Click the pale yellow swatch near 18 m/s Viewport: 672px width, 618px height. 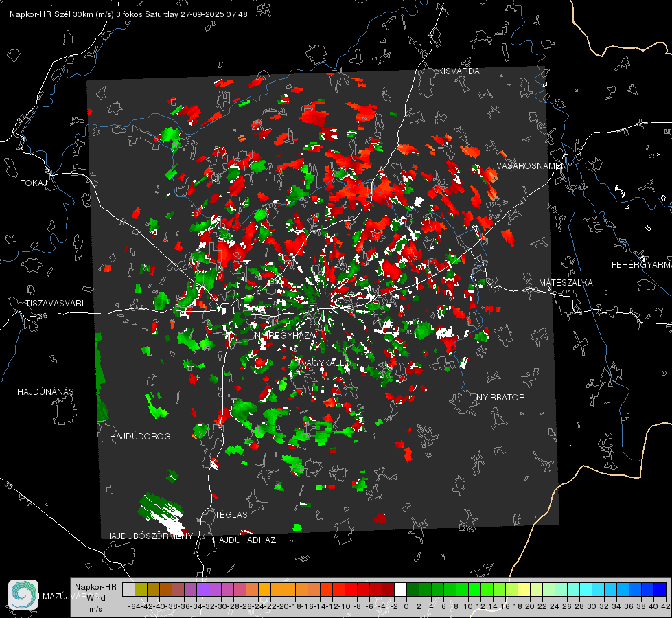524,589
